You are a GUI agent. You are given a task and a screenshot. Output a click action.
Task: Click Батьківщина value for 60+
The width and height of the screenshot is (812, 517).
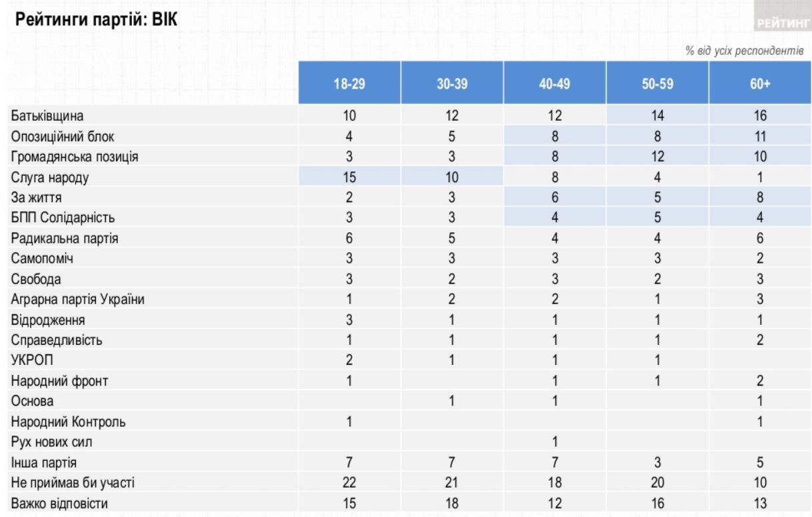[759, 115]
